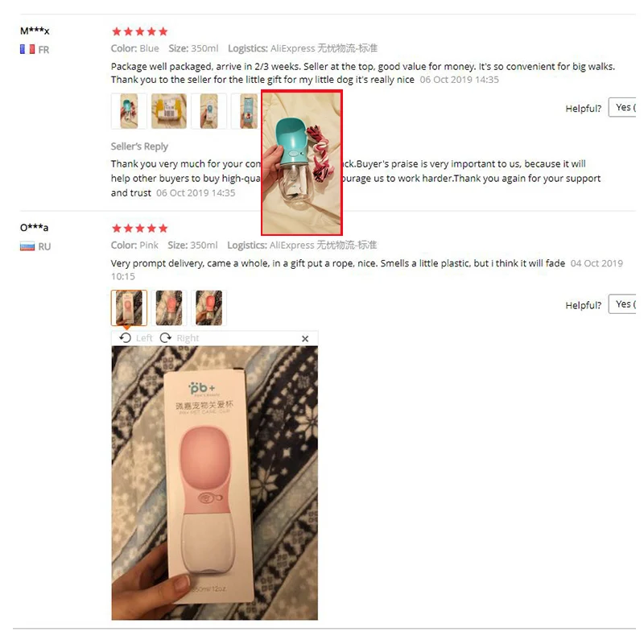This screenshot has width=644, height=644.
Task: Click the rotate left arrow icon
Action: pyautogui.click(x=126, y=338)
